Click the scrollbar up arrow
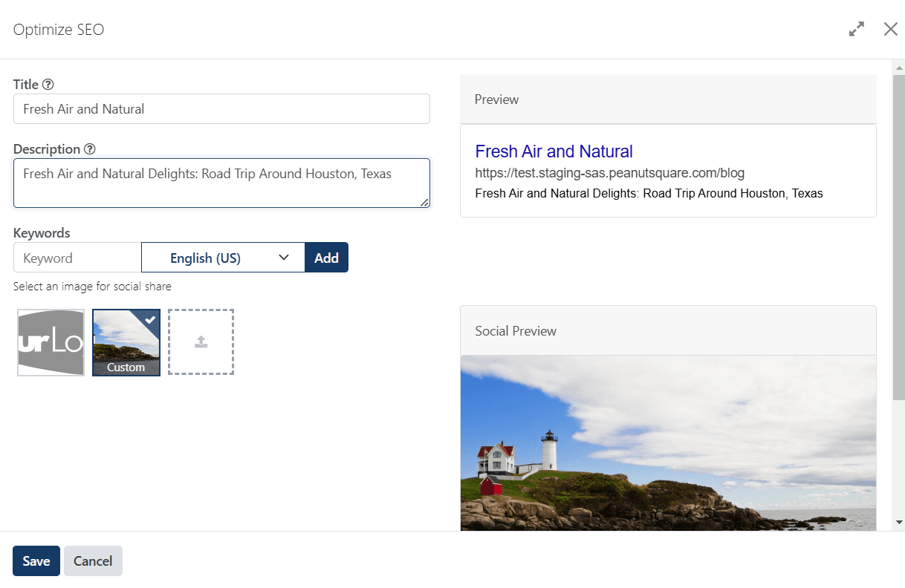 click(899, 68)
